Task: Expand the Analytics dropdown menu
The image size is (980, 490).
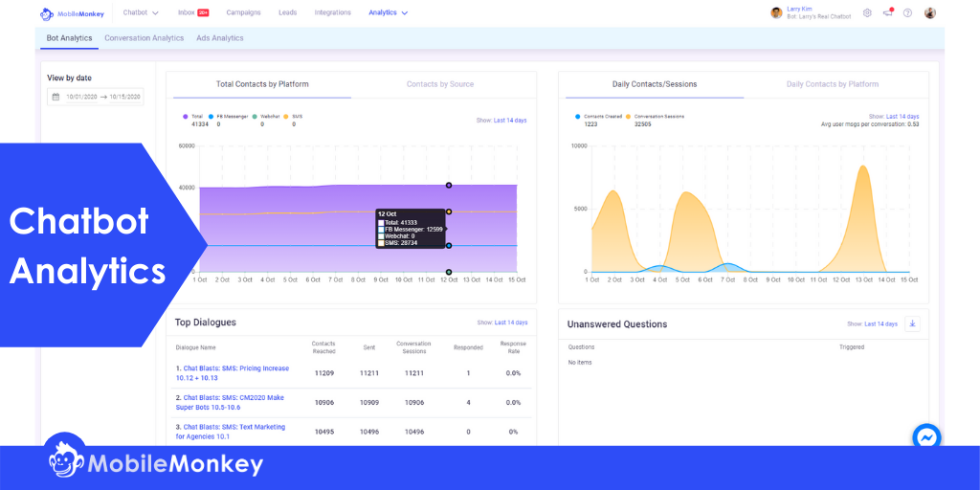Action: pos(389,12)
